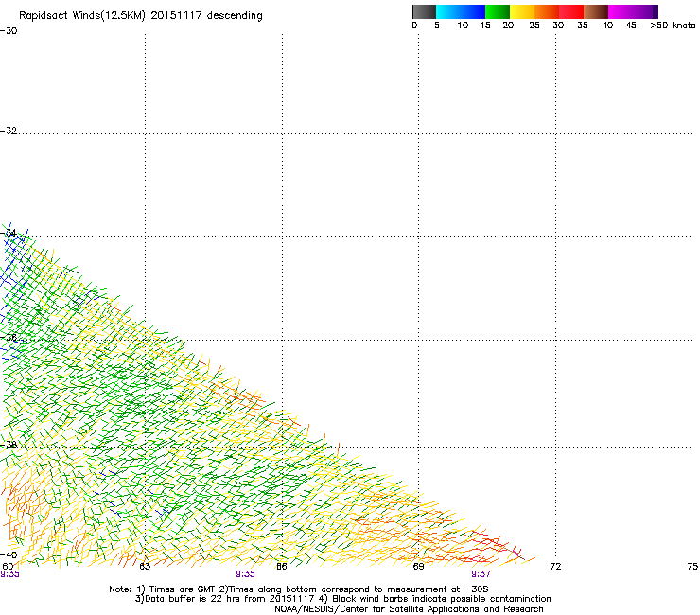The image size is (700, 615).
Task: Click the red 30-35 knots color band
Action: coord(571,11)
